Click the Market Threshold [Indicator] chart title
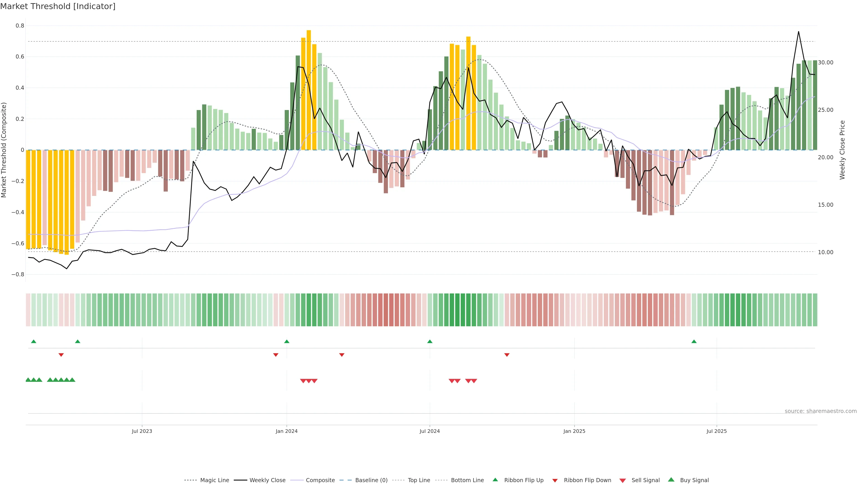868x488 pixels. 58,6
